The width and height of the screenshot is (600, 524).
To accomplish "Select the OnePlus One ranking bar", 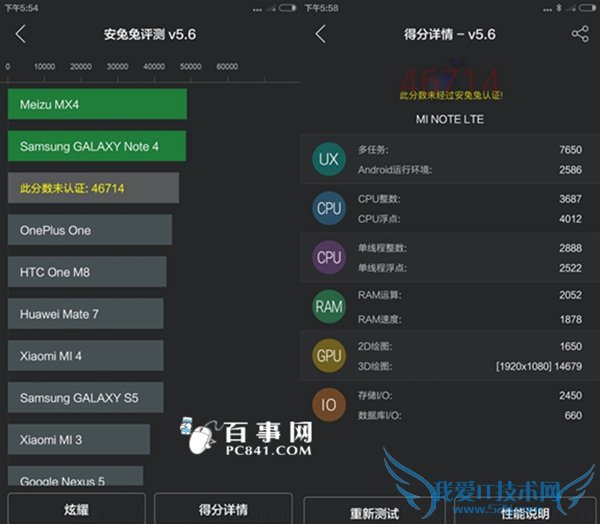I will (x=90, y=230).
